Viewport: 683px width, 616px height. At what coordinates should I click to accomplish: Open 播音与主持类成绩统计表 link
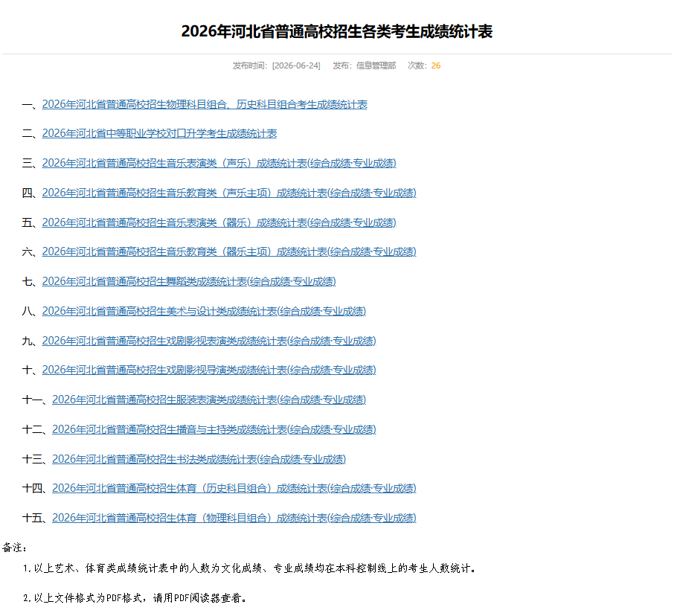214,429
